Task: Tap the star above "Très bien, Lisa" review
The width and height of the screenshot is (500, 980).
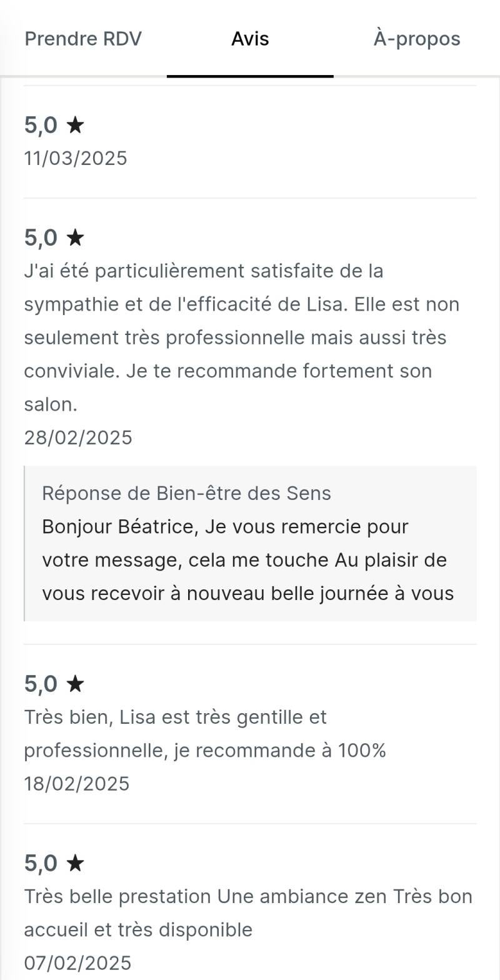Action: click(x=75, y=684)
